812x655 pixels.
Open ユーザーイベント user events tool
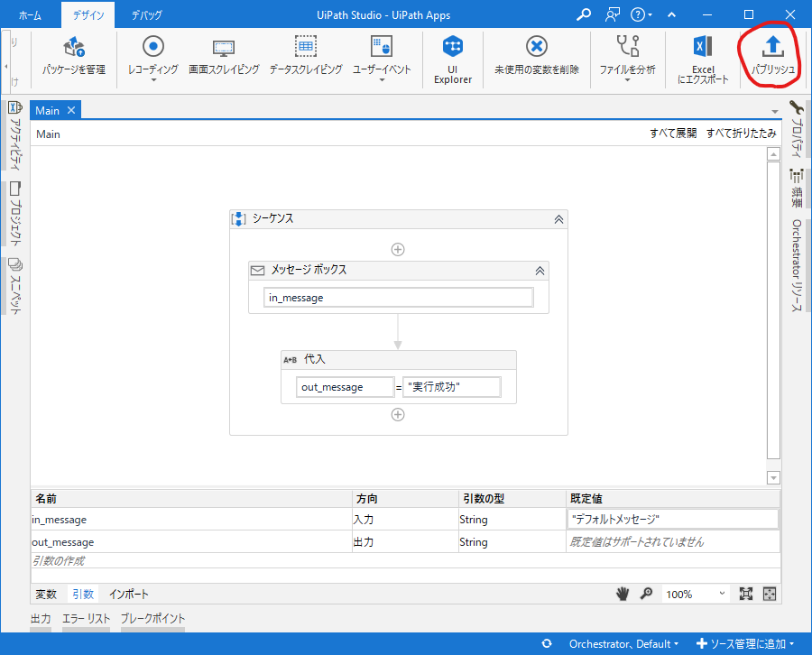(382, 55)
